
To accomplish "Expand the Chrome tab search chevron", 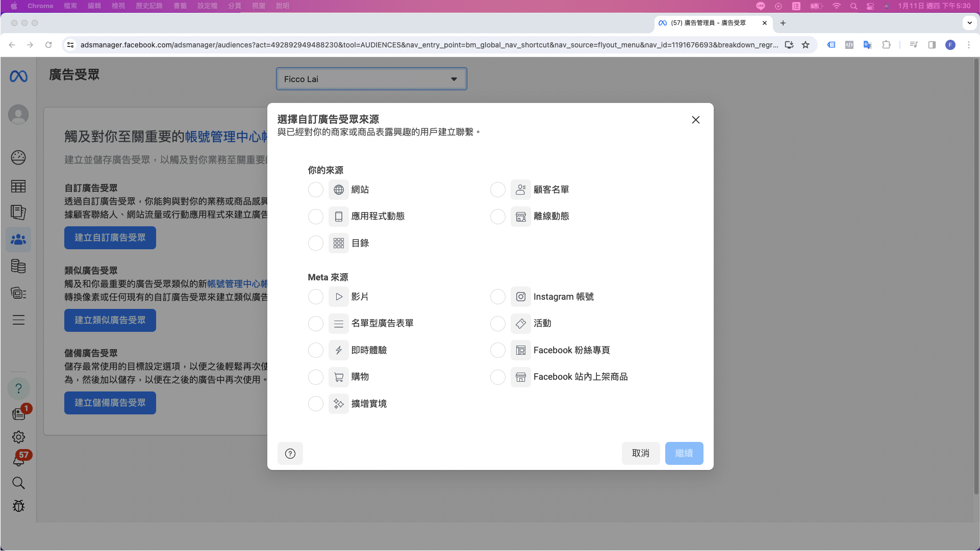I will coord(970,23).
